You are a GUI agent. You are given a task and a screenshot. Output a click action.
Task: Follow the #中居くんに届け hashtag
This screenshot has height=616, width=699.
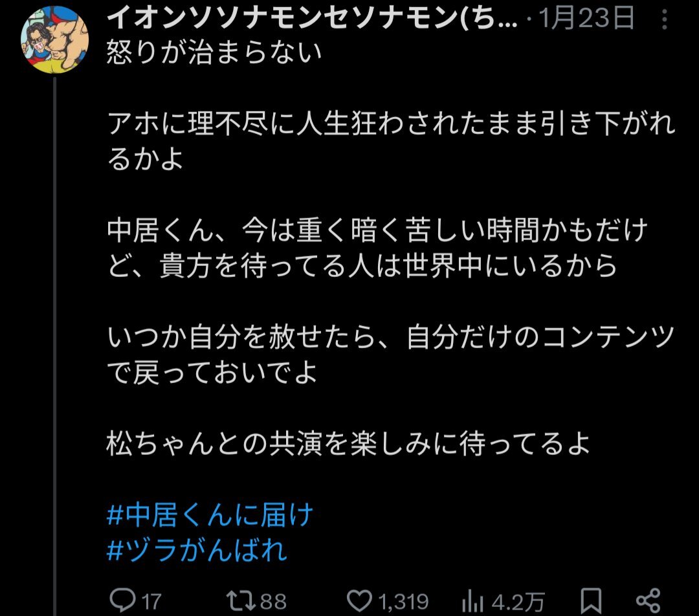tap(210, 515)
